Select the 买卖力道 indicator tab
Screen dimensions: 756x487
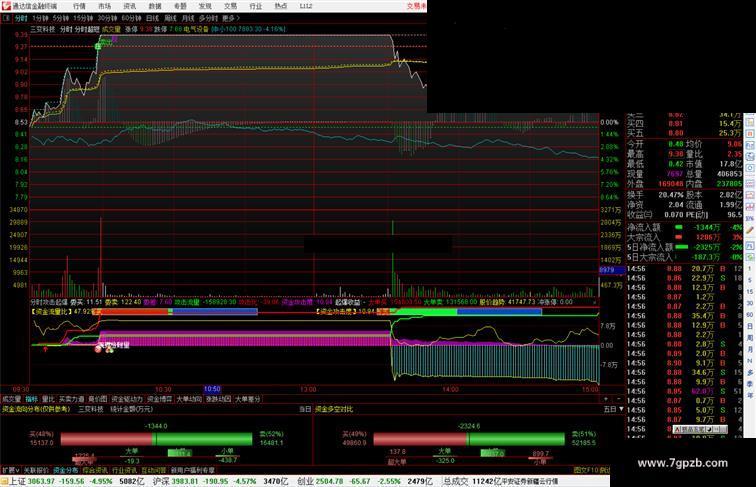(x=71, y=399)
